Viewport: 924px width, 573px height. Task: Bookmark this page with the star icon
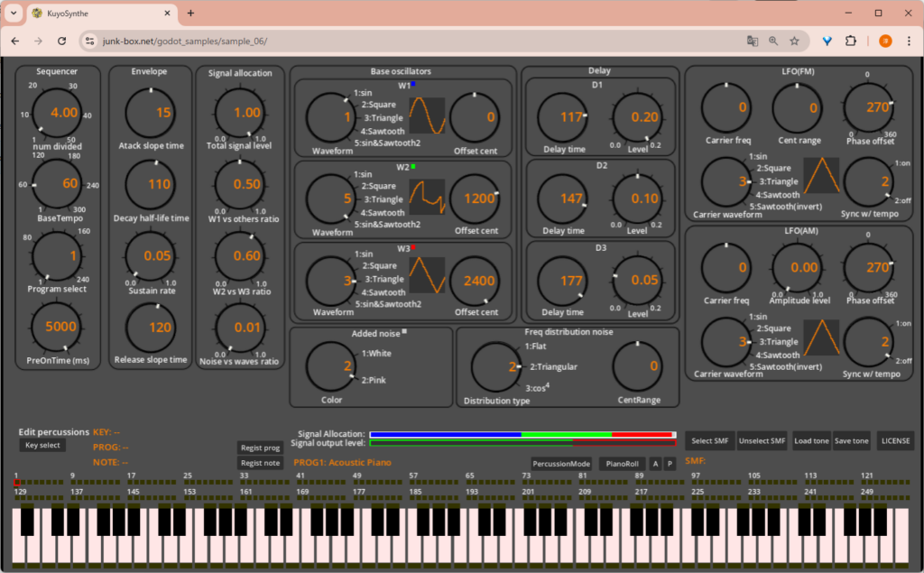[794, 42]
